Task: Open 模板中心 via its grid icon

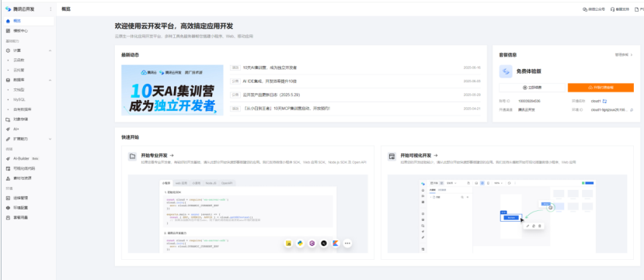Action: click(9, 31)
